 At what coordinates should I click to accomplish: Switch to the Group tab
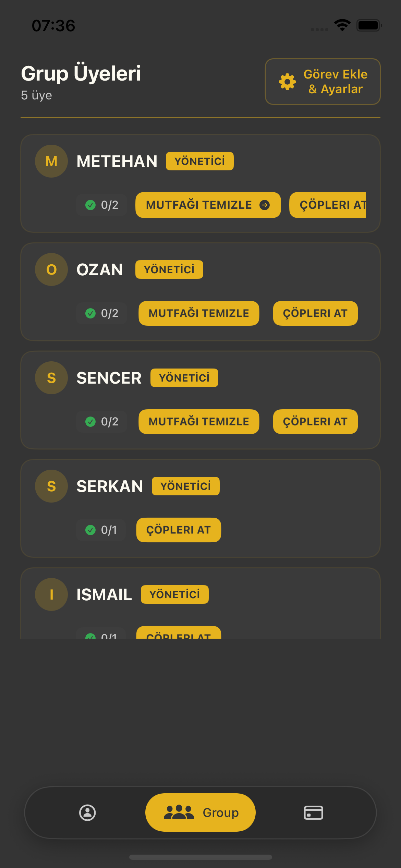point(200,812)
